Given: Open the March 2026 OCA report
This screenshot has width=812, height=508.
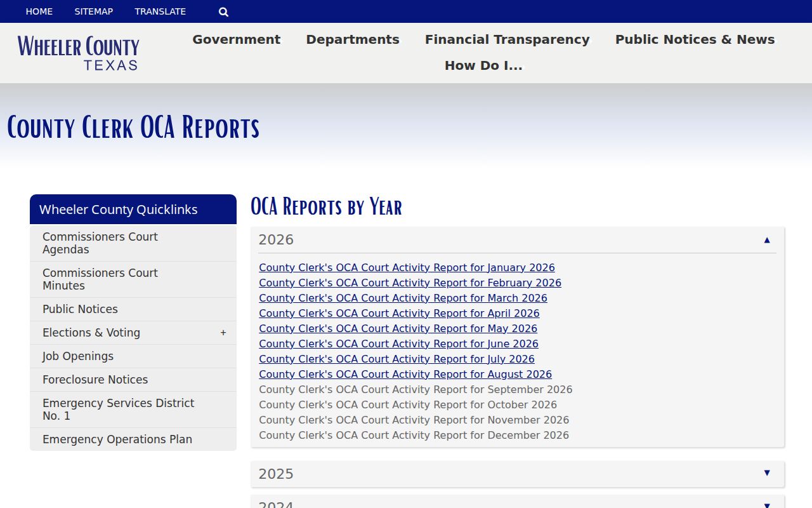Looking at the screenshot, I should [x=403, y=298].
